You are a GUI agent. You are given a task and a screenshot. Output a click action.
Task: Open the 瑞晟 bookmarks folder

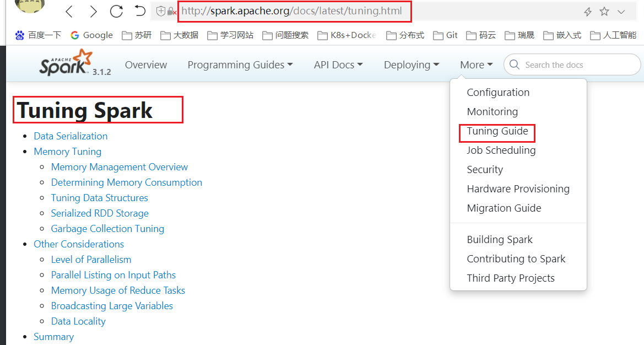coord(519,35)
